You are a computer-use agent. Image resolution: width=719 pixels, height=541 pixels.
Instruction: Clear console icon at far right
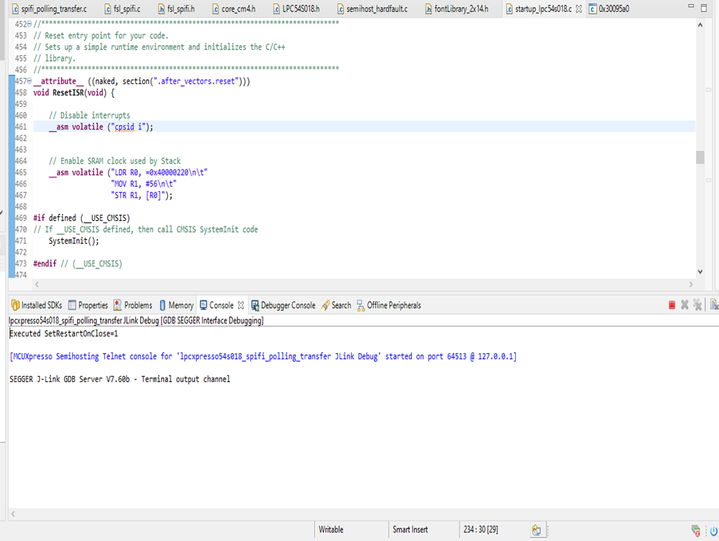click(714, 305)
